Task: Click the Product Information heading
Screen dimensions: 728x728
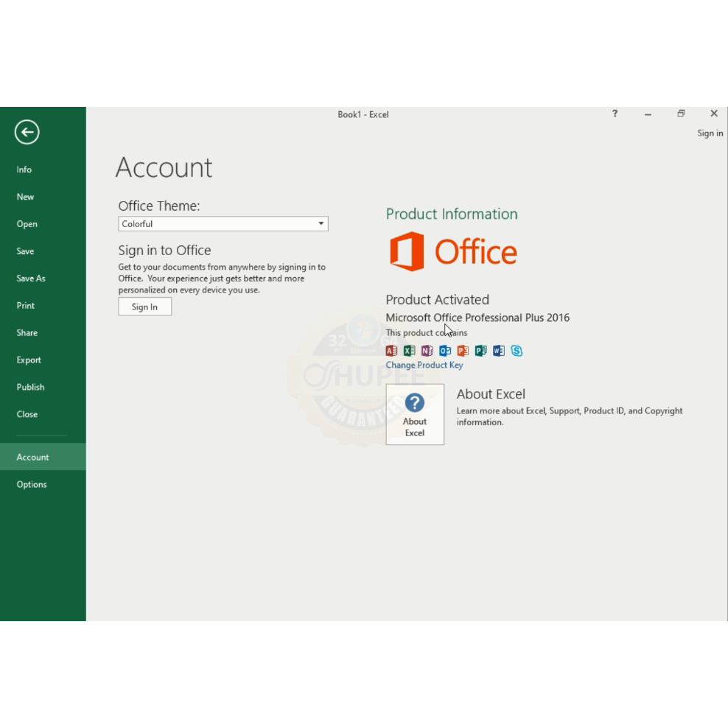Action: 452,214
